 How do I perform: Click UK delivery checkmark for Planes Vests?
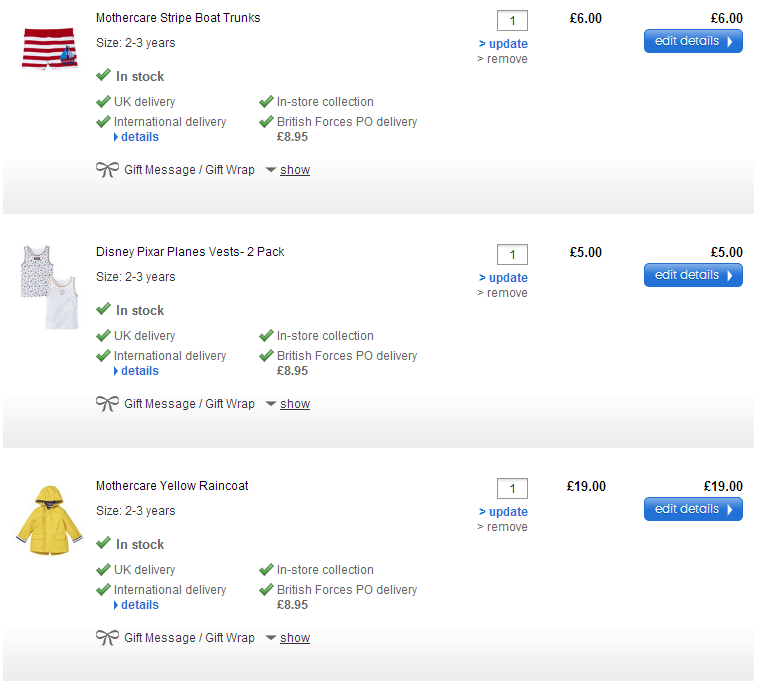click(103, 336)
